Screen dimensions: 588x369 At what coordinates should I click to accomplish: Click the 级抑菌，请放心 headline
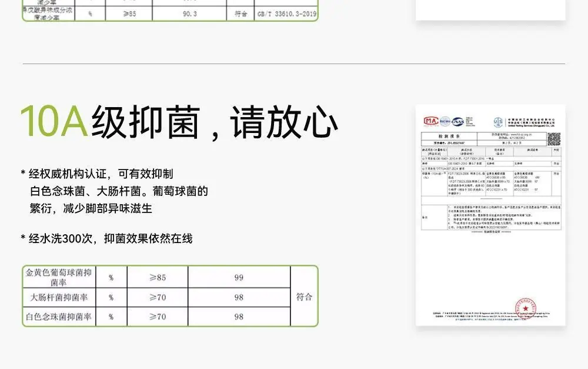(215, 122)
